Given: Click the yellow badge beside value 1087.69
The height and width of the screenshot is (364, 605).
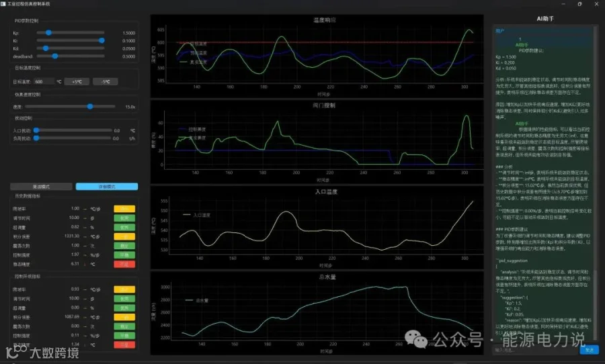Looking at the screenshot, I should pyautogui.click(x=124, y=317).
